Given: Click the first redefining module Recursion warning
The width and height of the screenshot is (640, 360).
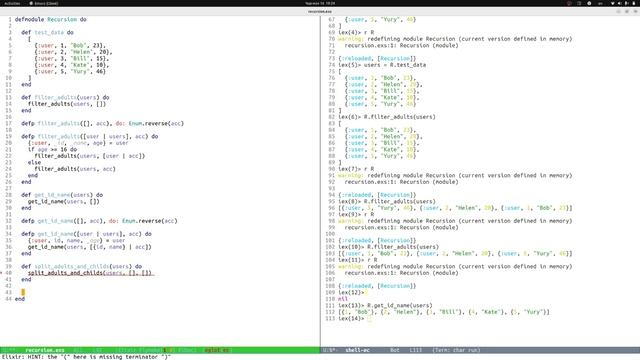Looking at the screenshot, I should tap(455, 39).
